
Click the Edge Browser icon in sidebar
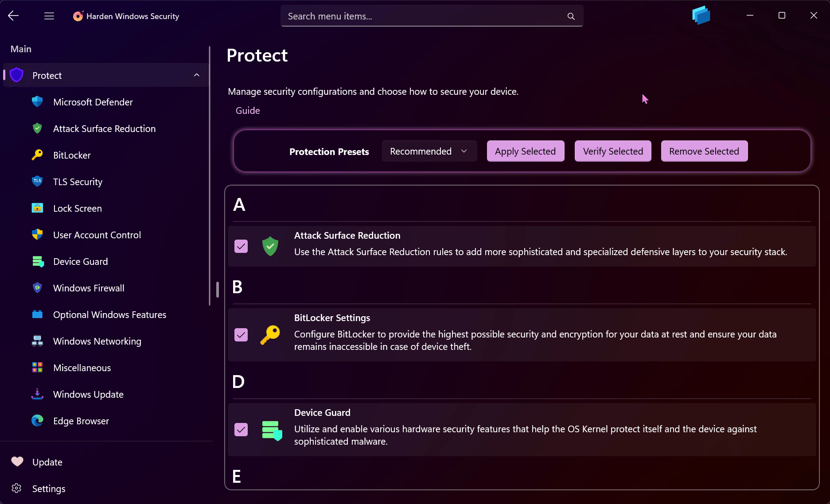pyautogui.click(x=37, y=421)
